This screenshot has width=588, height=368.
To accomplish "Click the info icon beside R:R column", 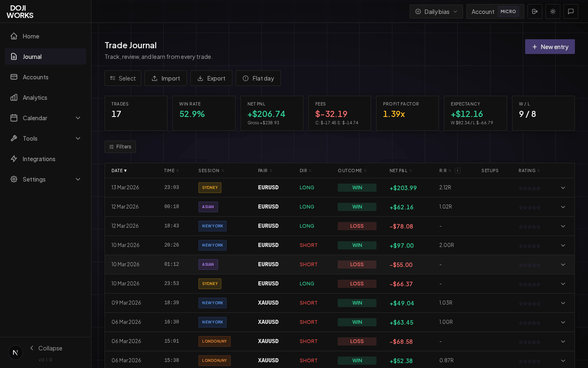I will (x=458, y=171).
